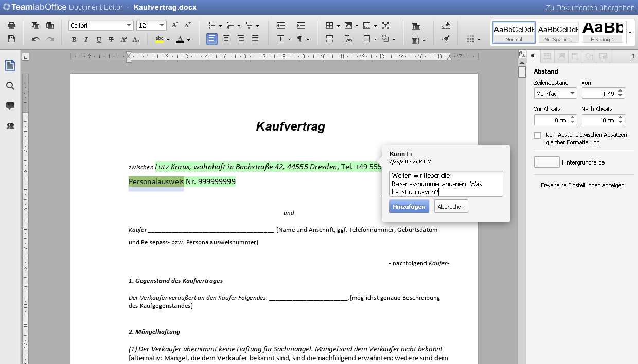
Task: Toggle superscript formatting
Action: (123, 39)
